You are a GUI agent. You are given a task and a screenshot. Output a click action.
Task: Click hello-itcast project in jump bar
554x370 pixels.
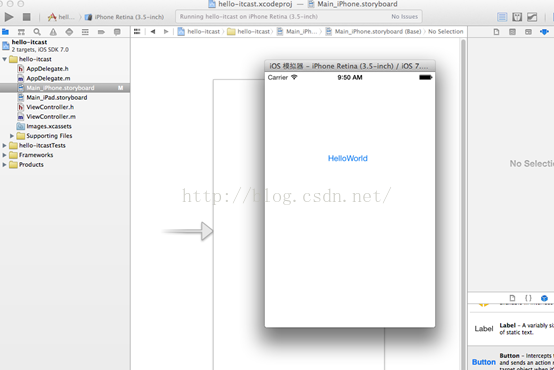pyautogui.click(x=199, y=31)
